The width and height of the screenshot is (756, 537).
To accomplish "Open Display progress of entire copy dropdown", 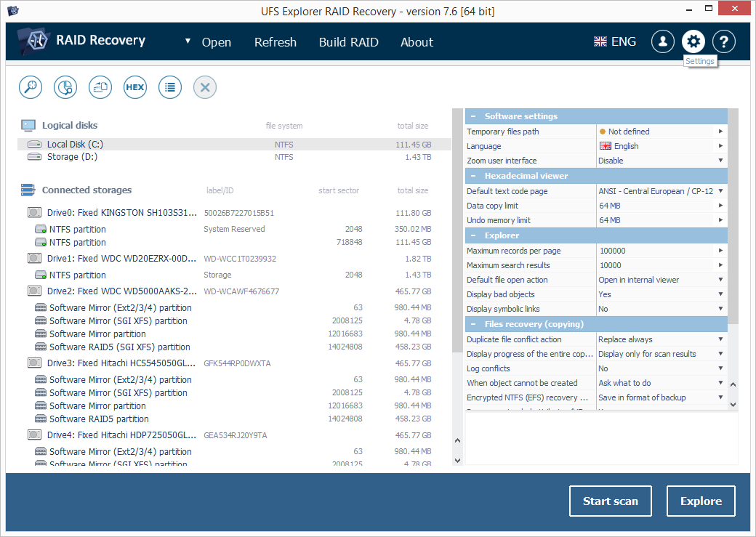I will [721, 354].
